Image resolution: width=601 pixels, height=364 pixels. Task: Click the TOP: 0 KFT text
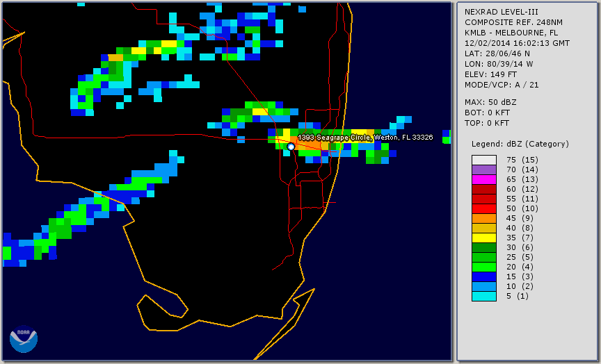click(487, 123)
